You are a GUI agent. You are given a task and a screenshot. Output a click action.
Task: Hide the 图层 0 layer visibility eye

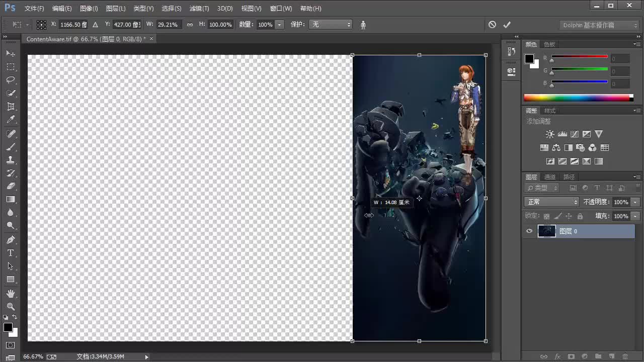pos(529,231)
